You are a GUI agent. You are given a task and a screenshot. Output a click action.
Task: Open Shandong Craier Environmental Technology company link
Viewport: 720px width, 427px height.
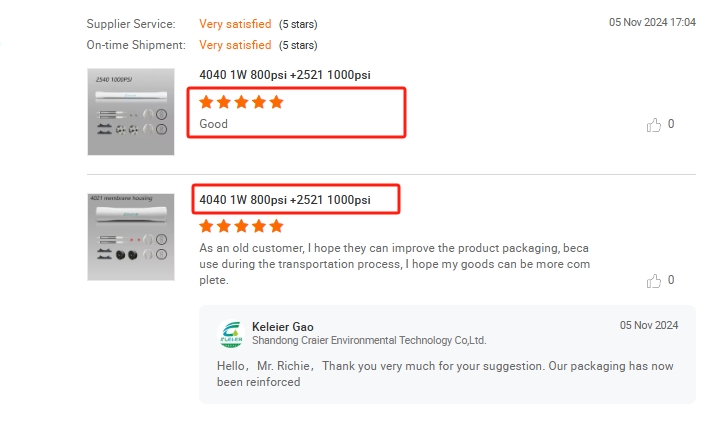(x=369, y=340)
